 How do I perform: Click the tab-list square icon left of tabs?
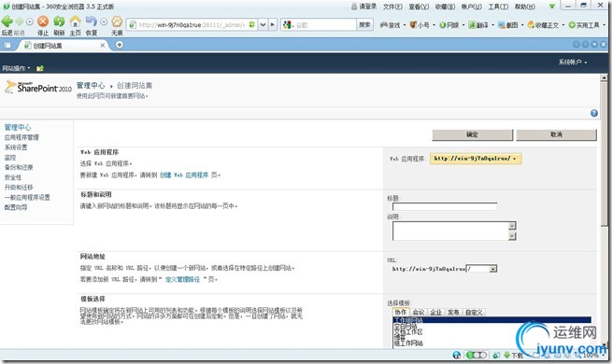(x=7, y=45)
